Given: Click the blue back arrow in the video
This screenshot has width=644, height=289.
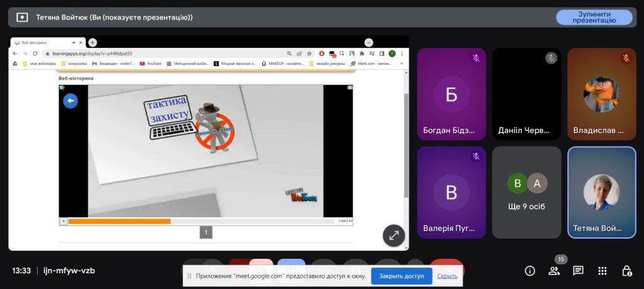Looking at the screenshot, I should tap(70, 101).
